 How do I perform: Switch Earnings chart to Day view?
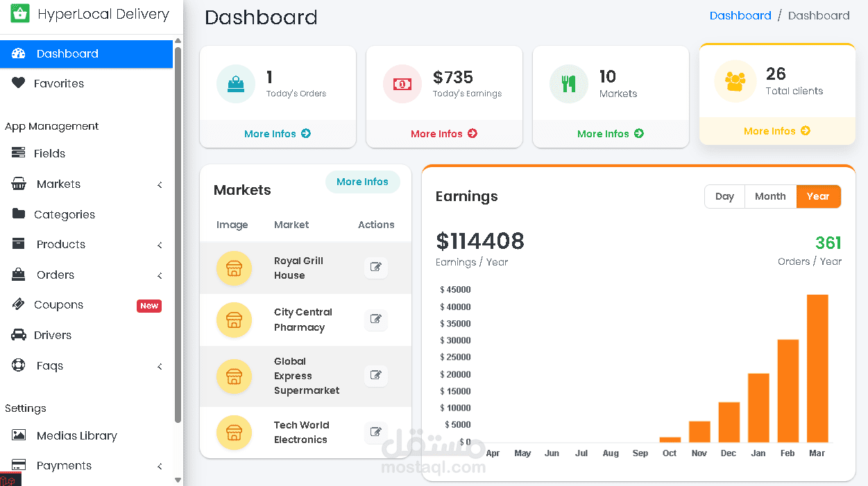coord(724,196)
